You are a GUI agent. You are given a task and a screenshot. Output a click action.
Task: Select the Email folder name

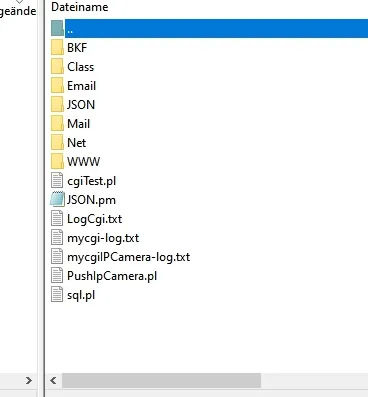(x=82, y=86)
